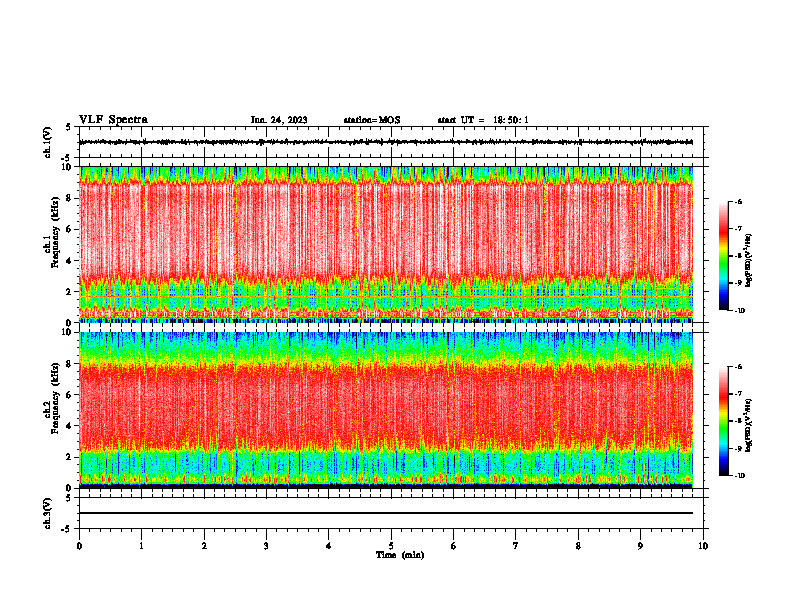This screenshot has width=792, height=612.
Task: Click the ch.1 voltage waveform trace
Action: 386,142
